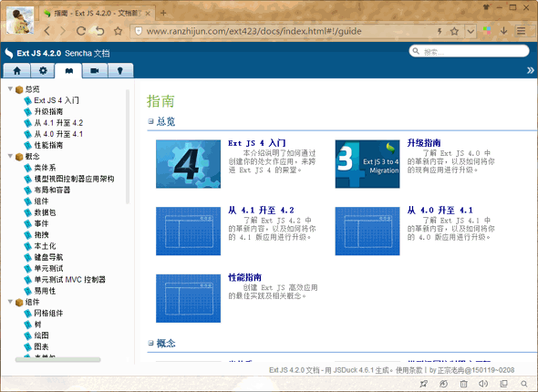The width and height of the screenshot is (538, 392).
Task: Open the browser hamburger menu
Action: pyautogui.click(x=522, y=31)
